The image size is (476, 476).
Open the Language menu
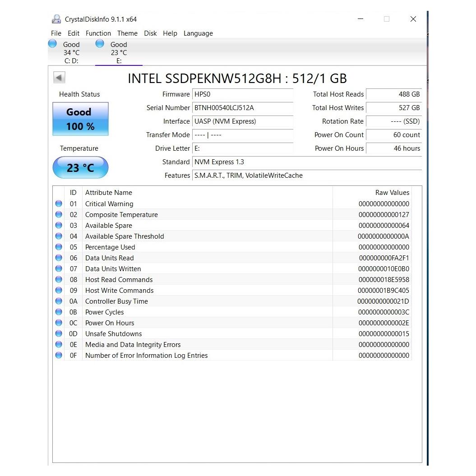[x=198, y=33]
